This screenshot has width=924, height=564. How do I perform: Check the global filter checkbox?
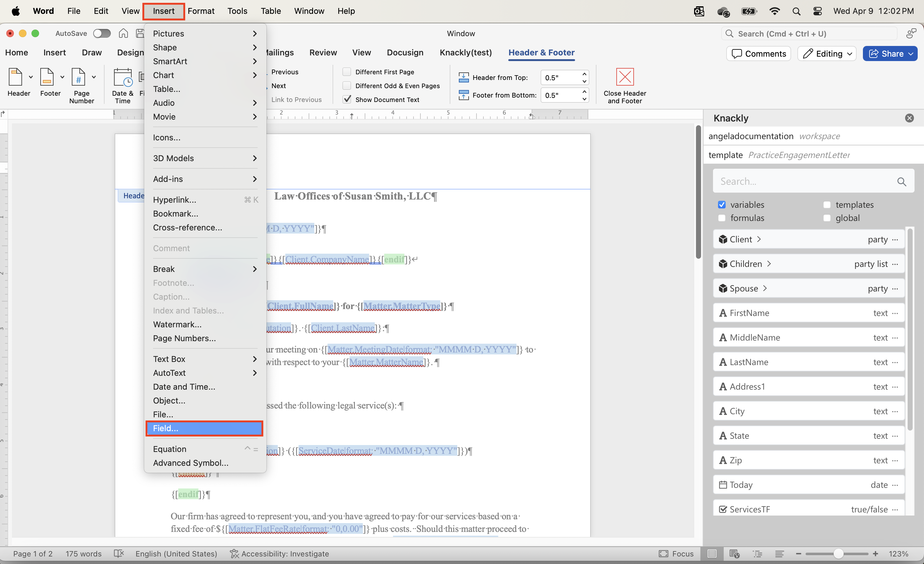coord(827,218)
